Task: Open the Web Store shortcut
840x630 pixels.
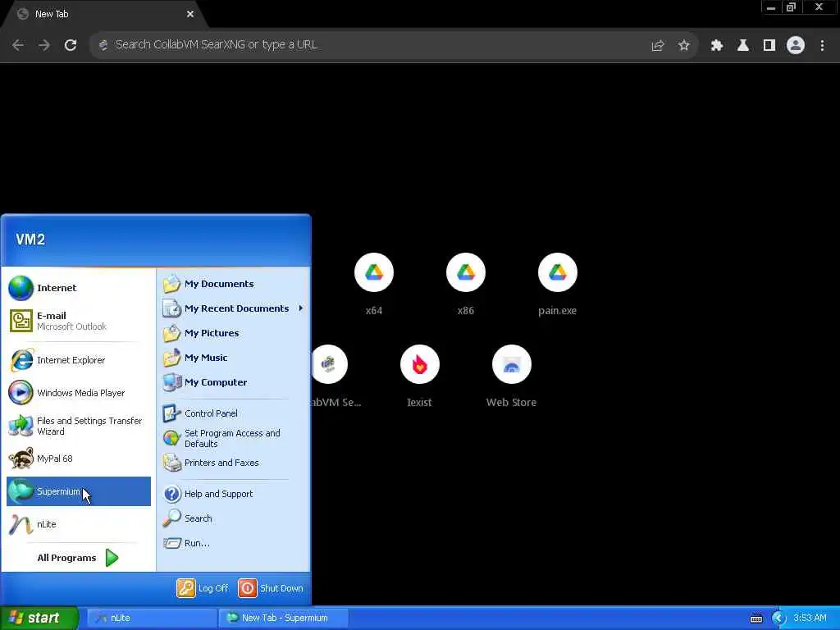Action: 512,365
